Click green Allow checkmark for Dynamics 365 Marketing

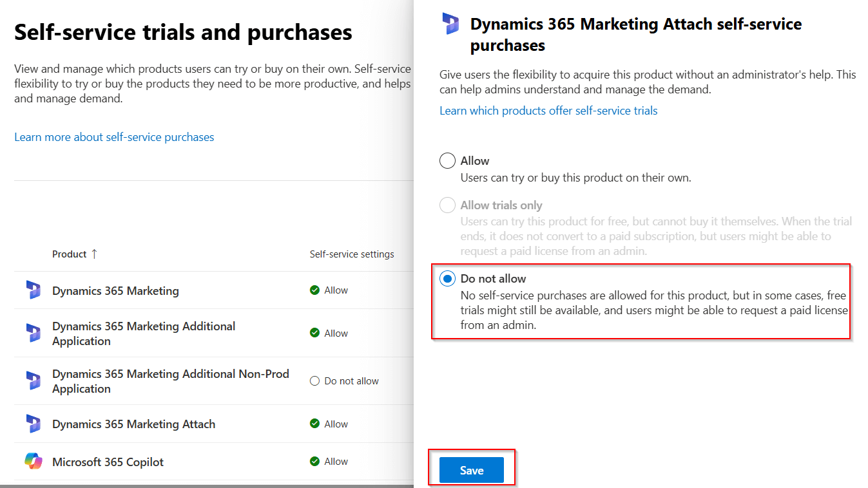pos(314,290)
